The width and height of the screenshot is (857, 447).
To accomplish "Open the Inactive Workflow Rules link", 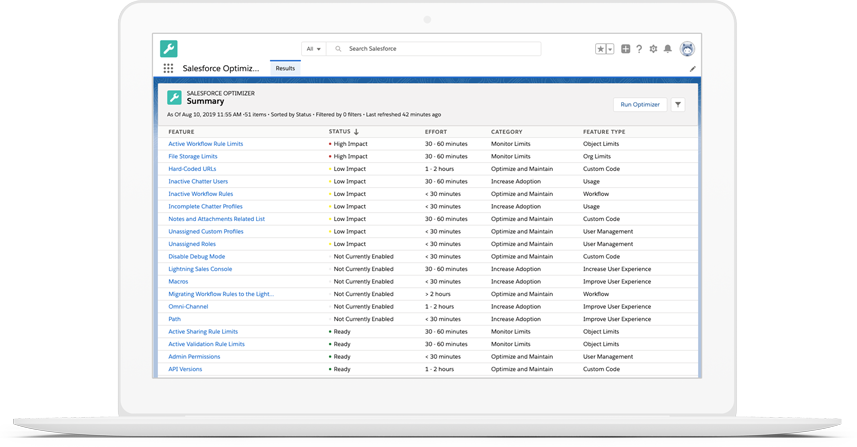I will tap(201, 194).
